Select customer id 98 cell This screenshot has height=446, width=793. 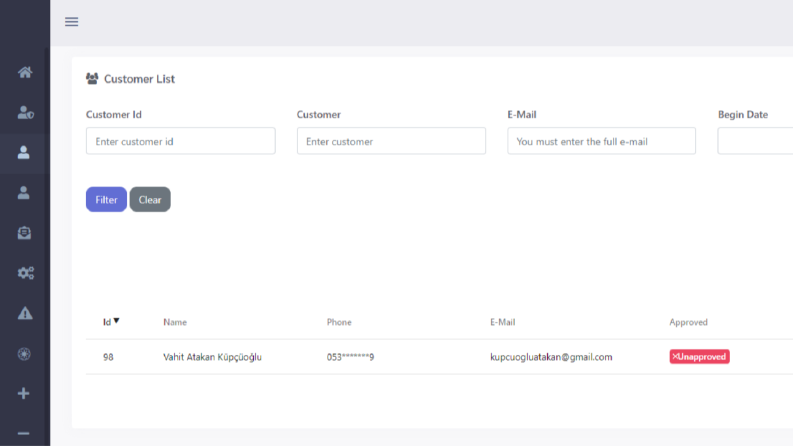pyautogui.click(x=108, y=357)
